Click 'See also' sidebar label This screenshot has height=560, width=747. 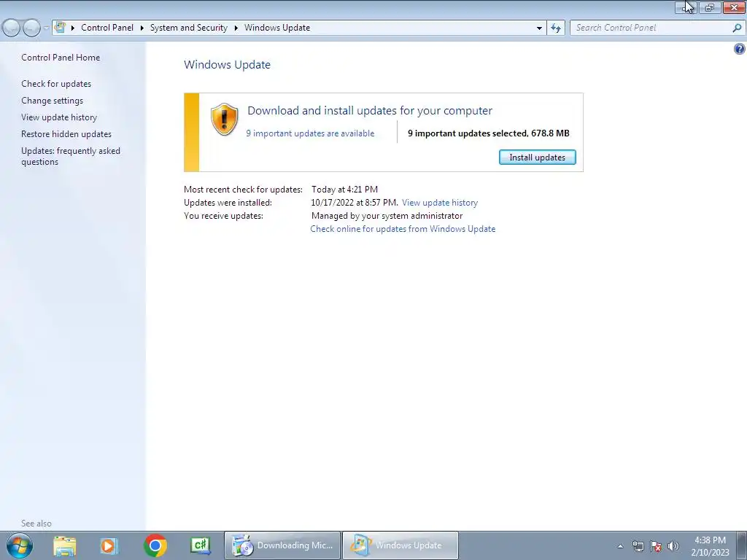coord(36,524)
